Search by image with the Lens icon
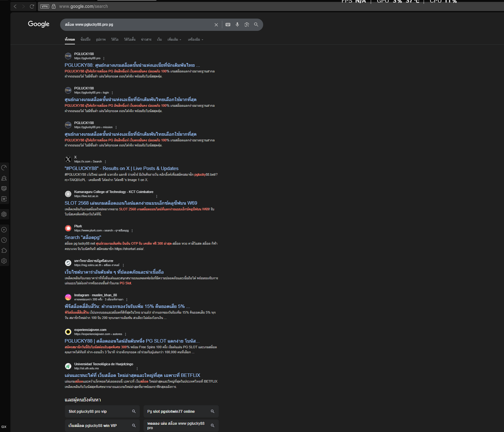 coord(247,25)
